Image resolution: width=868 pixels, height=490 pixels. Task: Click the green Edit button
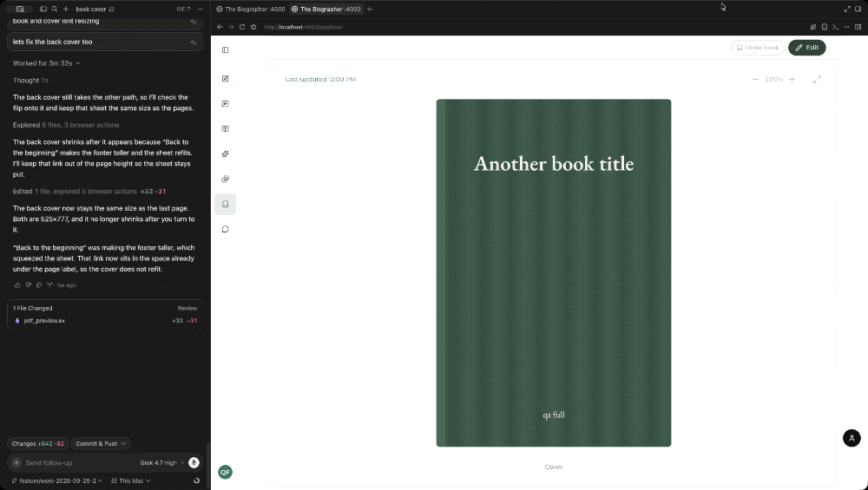coord(806,48)
